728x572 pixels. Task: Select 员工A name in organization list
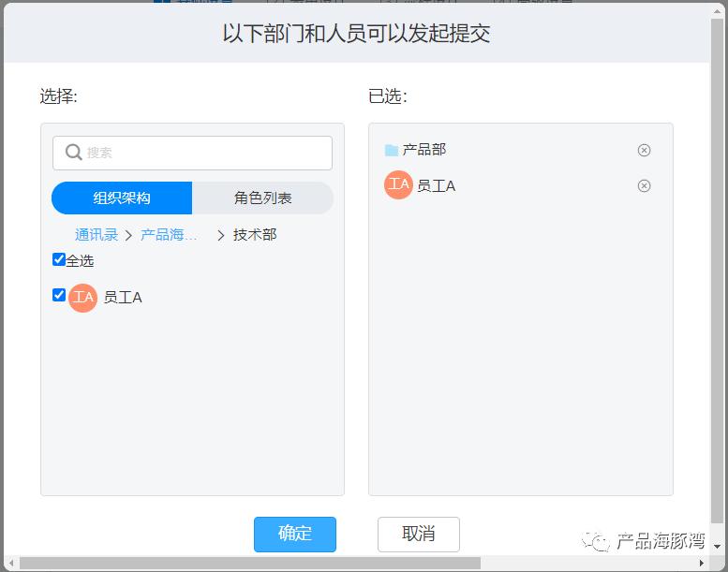point(123,298)
